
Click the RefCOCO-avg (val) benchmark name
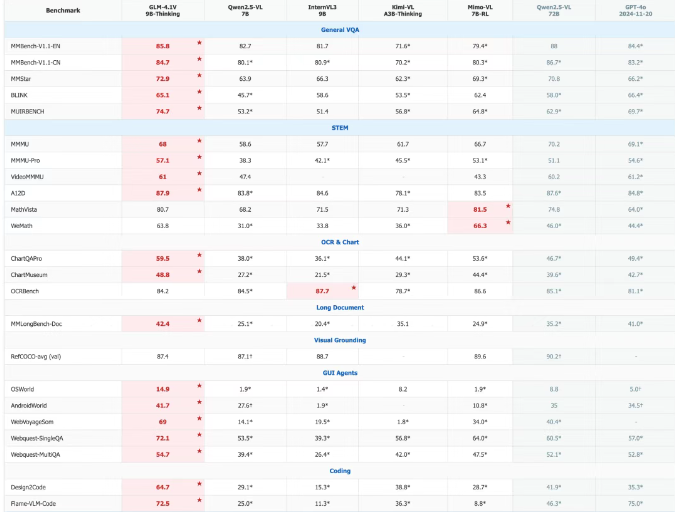click(36, 357)
